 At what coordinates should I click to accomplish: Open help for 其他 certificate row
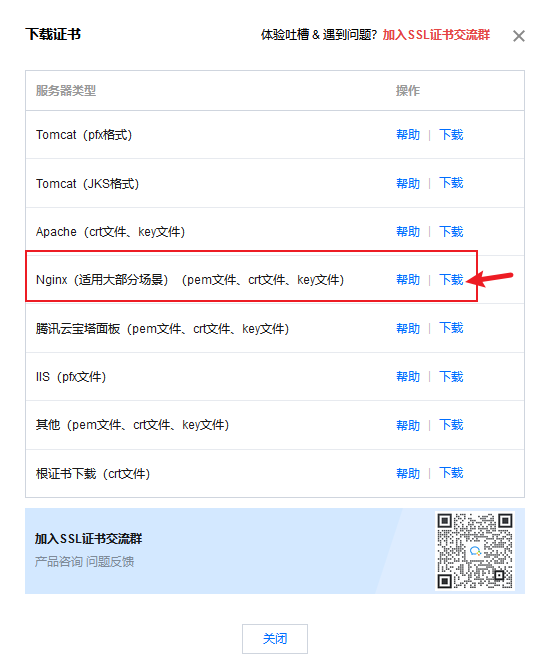[408, 425]
